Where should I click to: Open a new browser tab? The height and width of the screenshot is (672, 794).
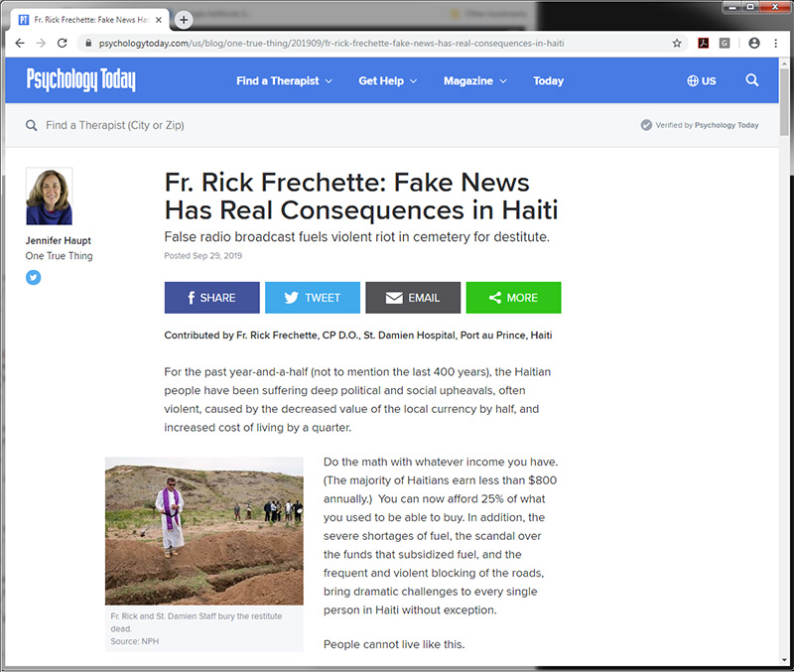point(184,20)
